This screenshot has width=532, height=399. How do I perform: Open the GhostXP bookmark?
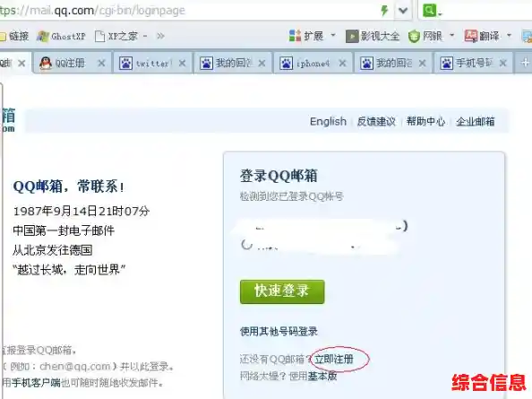pos(62,36)
